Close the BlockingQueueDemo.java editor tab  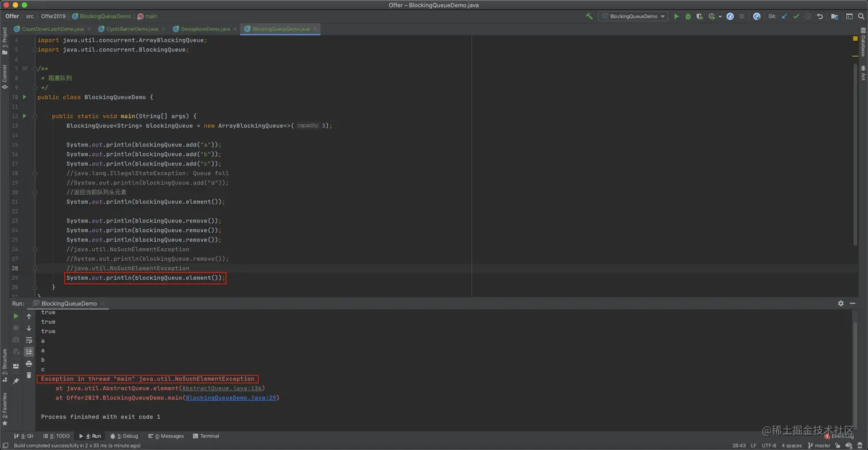coord(315,29)
